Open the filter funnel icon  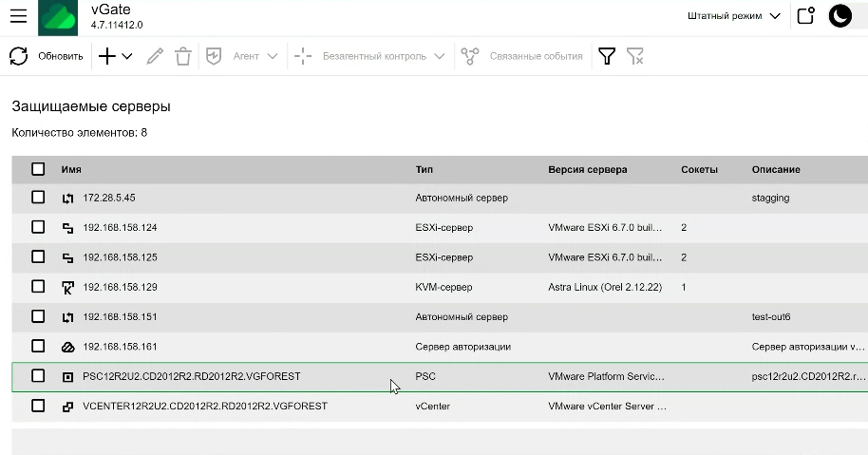coord(606,57)
